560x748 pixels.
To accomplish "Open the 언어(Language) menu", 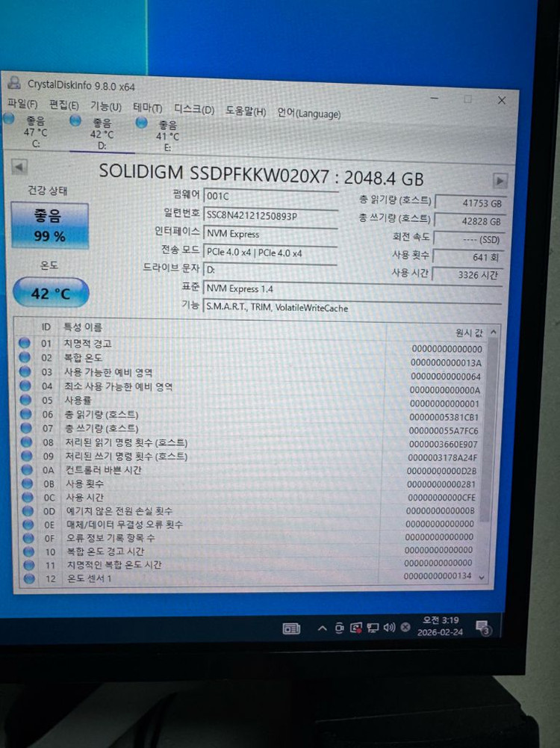I will pyautogui.click(x=309, y=113).
